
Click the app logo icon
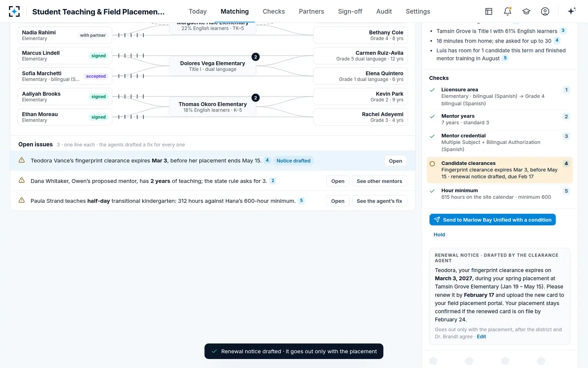pyautogui.click(x=14, y=11)
